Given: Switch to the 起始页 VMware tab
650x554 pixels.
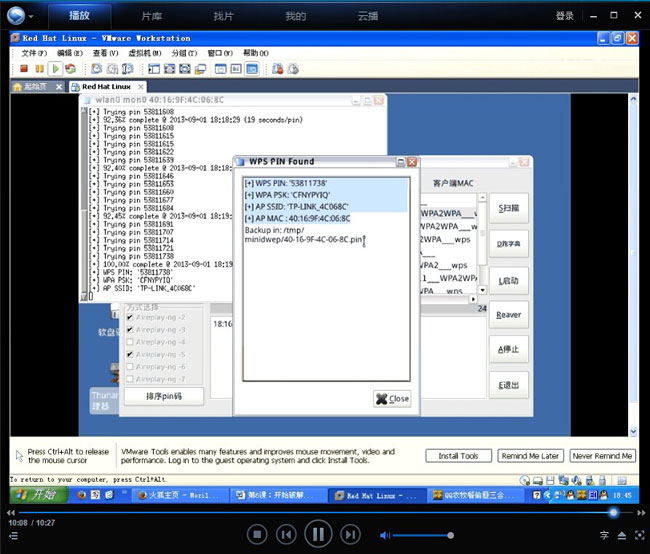Looking at the screenshot, I should pyautogui.click(x=35, y=87).
